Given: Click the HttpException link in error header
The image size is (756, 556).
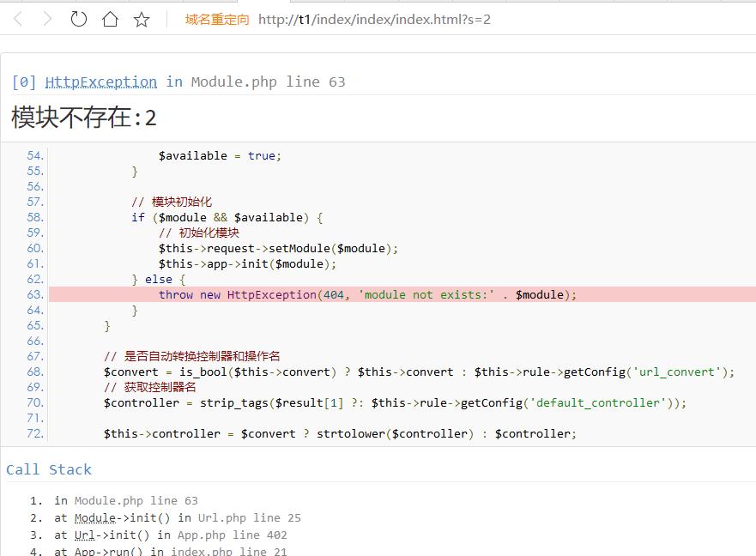Looking at the screenshot, I should 100,82.
